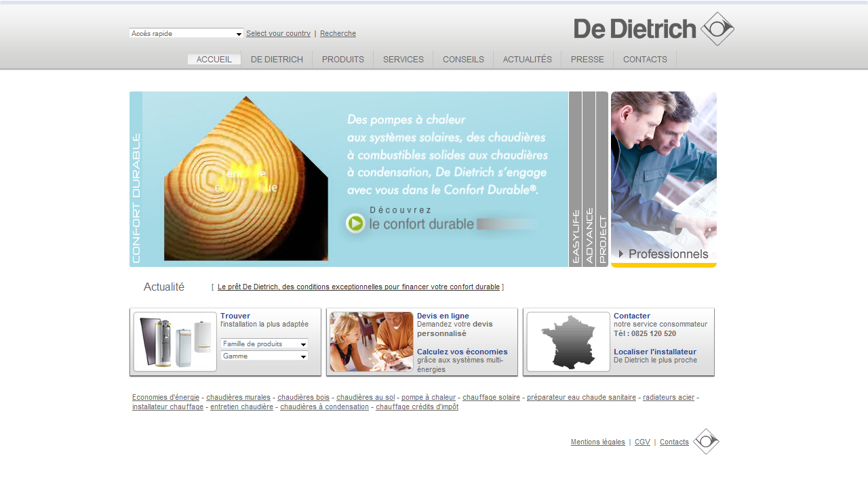Image resolution: width=868 pixels, height=498 pixels.
Task: Open chaudières à condensation link
Action: [x=324, y=407]
